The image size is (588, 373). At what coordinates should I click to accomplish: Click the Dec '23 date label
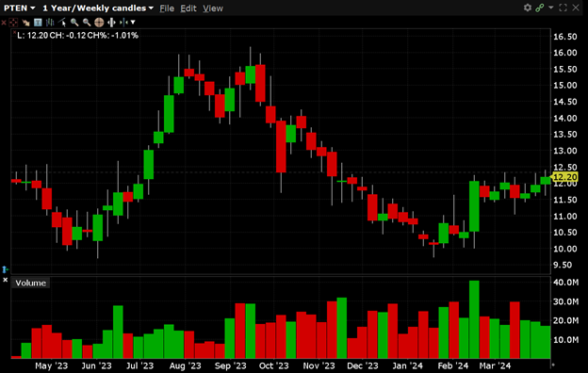(x=363, y=365)
